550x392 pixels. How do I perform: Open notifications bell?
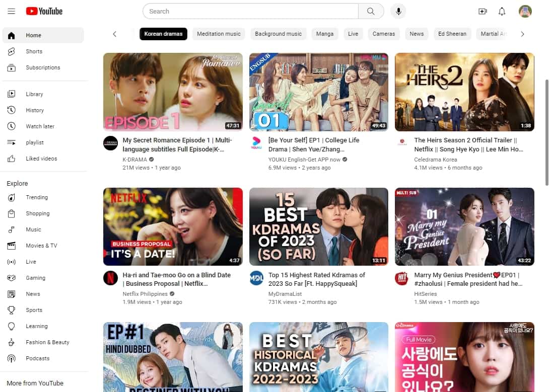click(502, 11)
